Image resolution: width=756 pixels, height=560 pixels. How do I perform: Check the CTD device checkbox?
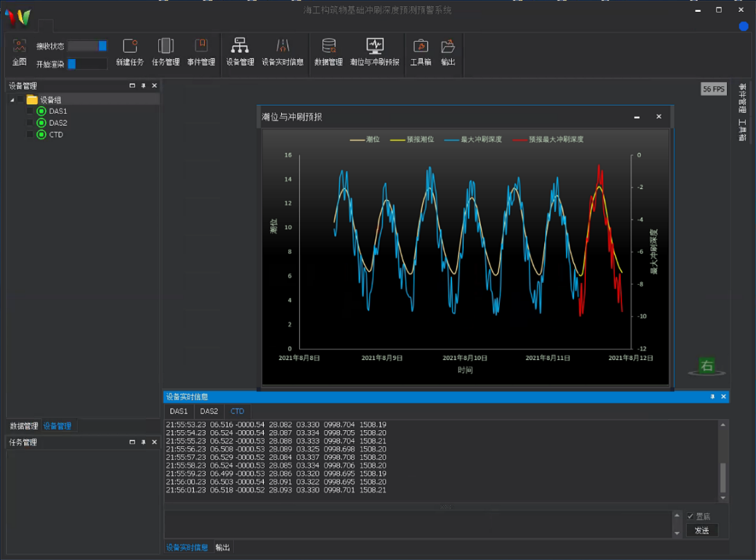coord(30,135)
